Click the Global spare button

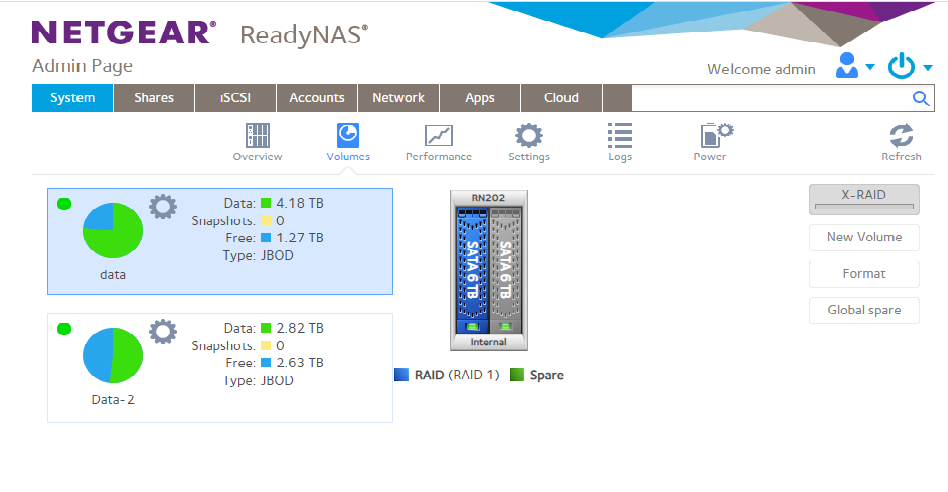click(x=863, y=310)
